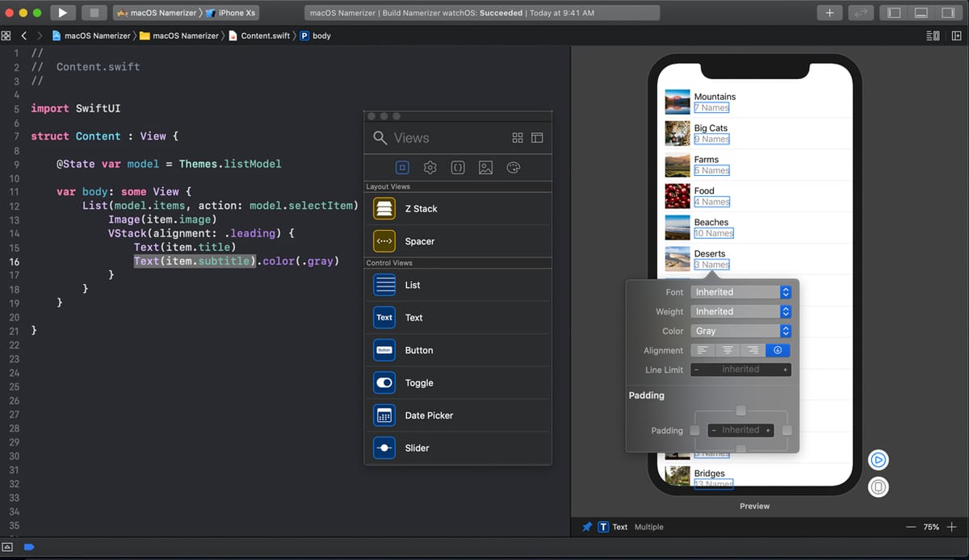Zoom in the preview canvas
This screenshot has height=560, width=969.
pyautogui.click(x=951, y=527)
